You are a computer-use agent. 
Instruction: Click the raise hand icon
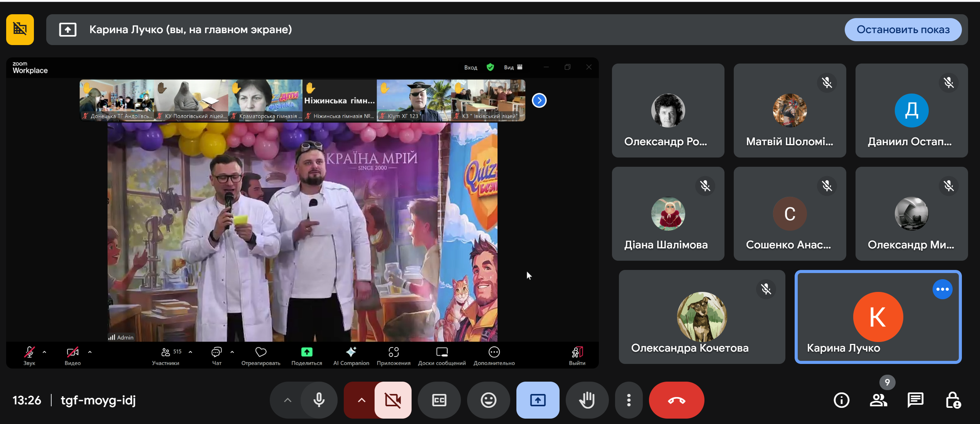point(587,400)
